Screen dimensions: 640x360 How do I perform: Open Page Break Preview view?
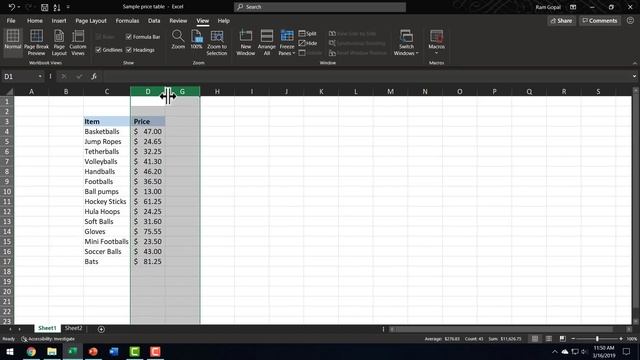click(36, 42)
